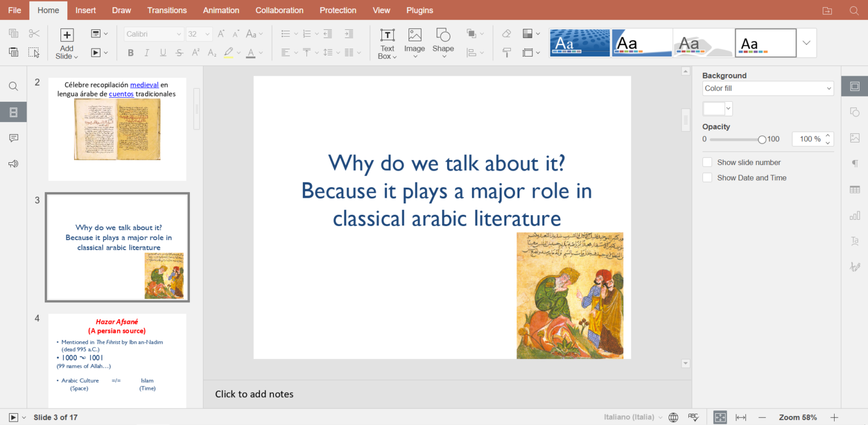868x425 pixels.
Task: Click the Shape insert icon
Action: coord(443,36)
